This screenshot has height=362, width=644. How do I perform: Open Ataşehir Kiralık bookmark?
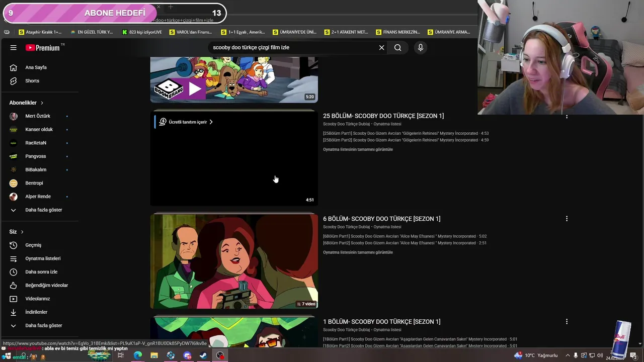[40, 32]
